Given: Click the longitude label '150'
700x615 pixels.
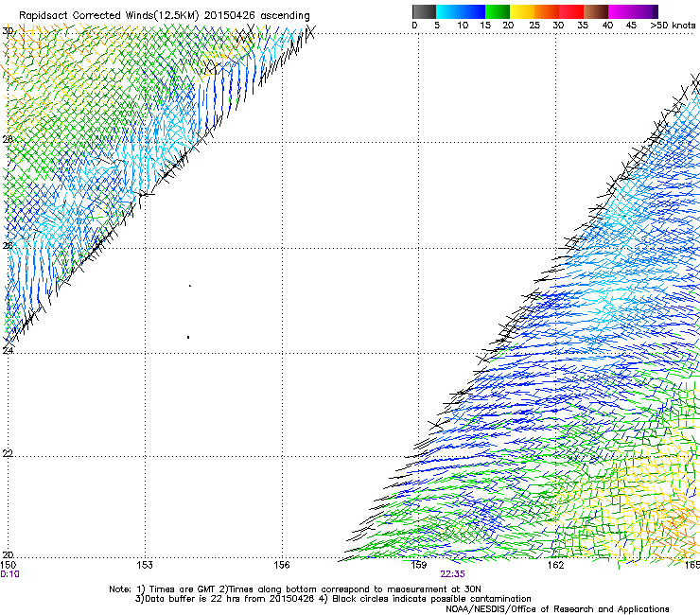Looking at the screenshot, I should click(x=8, y=565).
